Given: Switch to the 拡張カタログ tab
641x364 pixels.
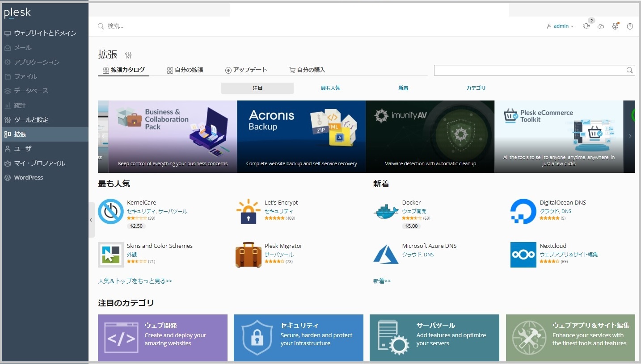Looking at the screenshot, I should 124,70.
